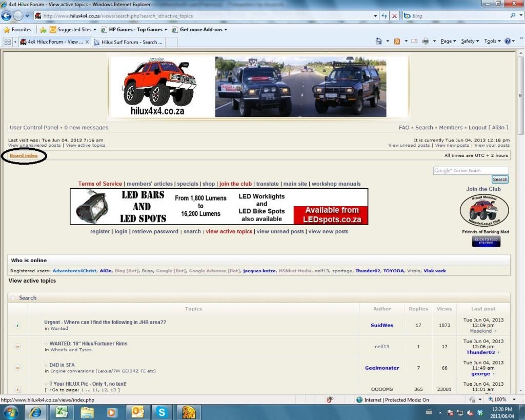The width and height of the screenshot is (525, 420).
Task: Open D4D in SFA topic
Action: coord(62,365)
